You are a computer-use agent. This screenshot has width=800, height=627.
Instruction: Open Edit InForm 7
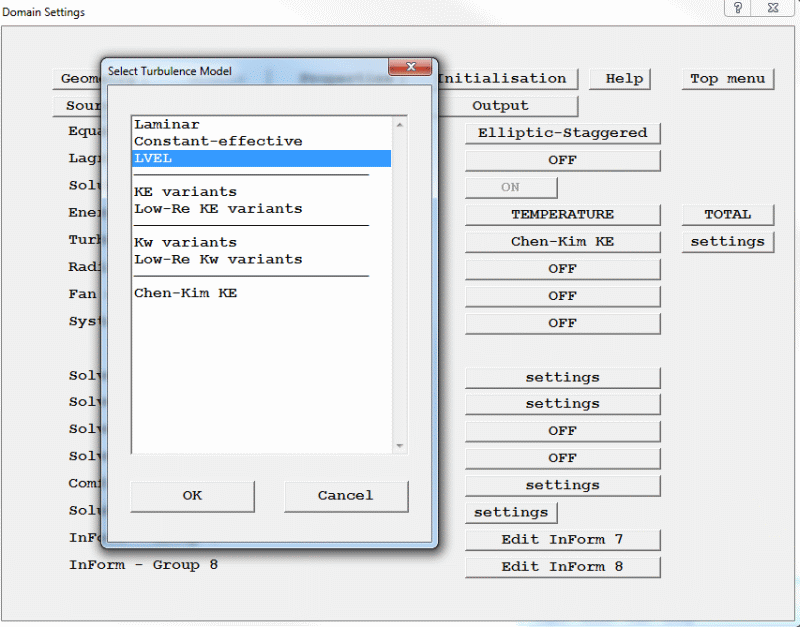(x=562, y=540)
